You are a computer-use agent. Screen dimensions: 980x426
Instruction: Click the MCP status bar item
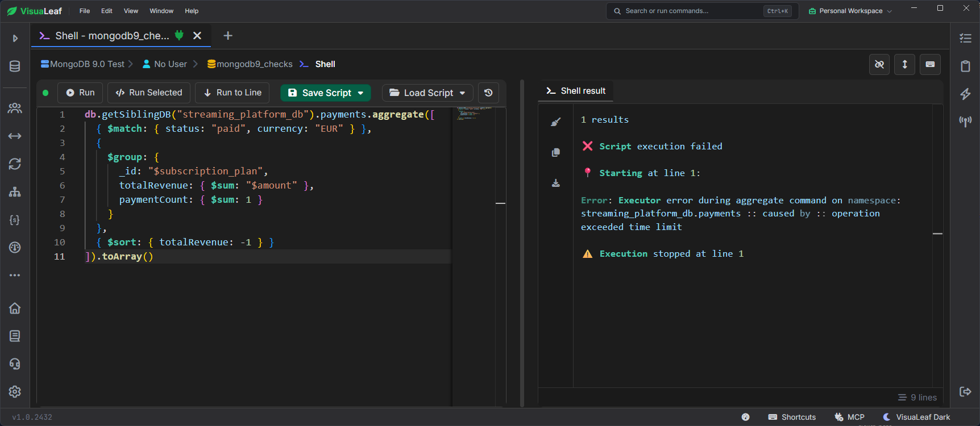849,417
